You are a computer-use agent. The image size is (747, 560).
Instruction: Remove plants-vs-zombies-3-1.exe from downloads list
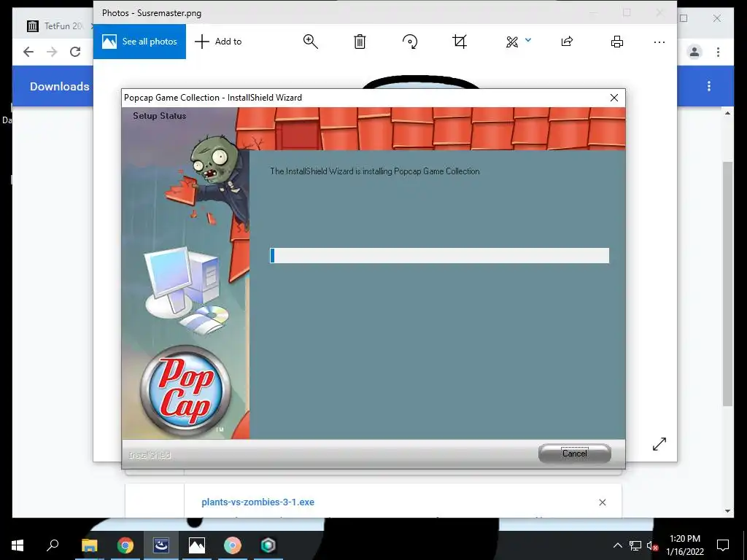point(602,502)
